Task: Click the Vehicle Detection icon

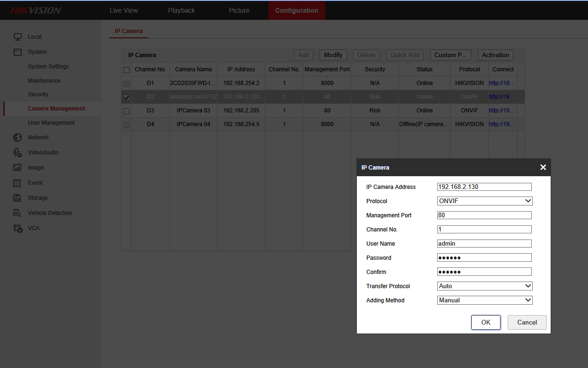Action: coord(17,213)
